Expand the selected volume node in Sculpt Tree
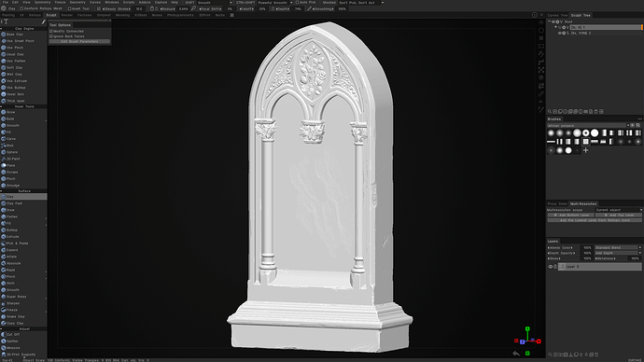 click(555, 27)
